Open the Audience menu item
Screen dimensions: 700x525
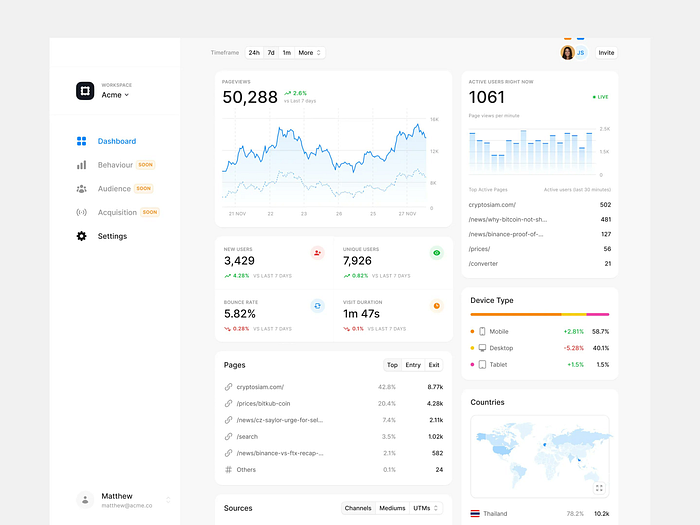pos(114,188)
